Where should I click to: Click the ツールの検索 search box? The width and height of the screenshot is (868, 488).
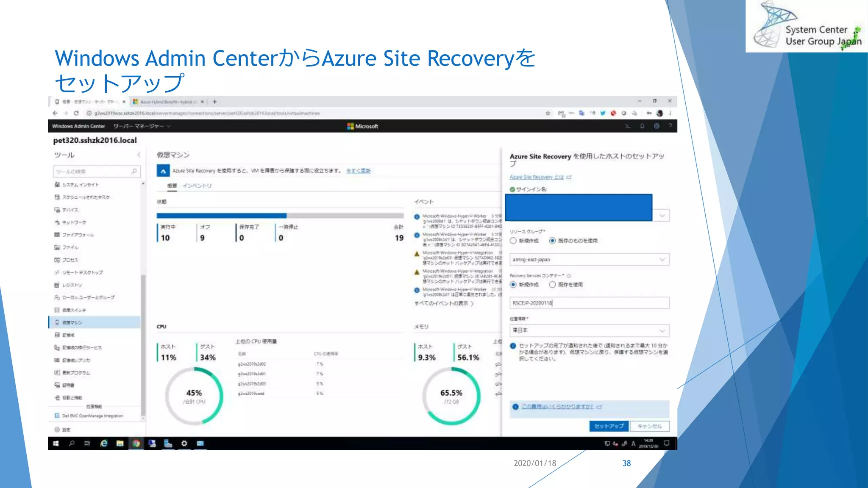coord(97,171)
